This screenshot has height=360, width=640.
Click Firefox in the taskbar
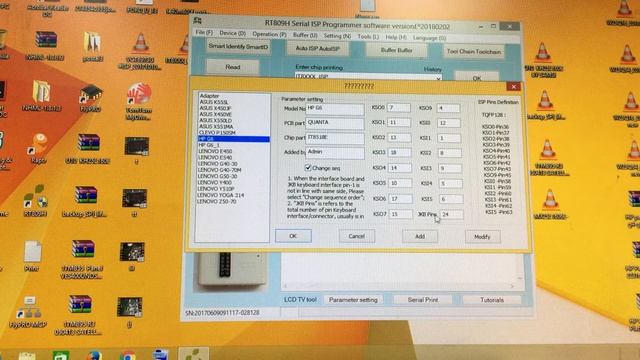(x=93, y=356)
